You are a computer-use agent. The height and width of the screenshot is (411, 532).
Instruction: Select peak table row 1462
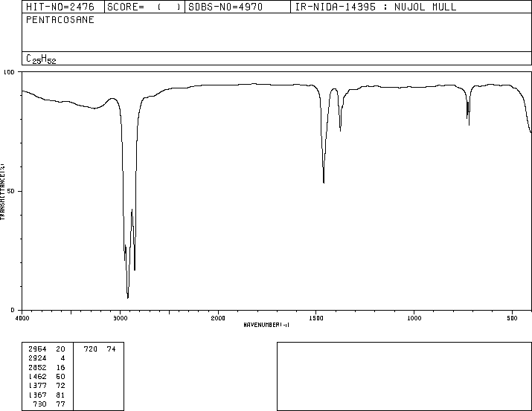(47, 376)
